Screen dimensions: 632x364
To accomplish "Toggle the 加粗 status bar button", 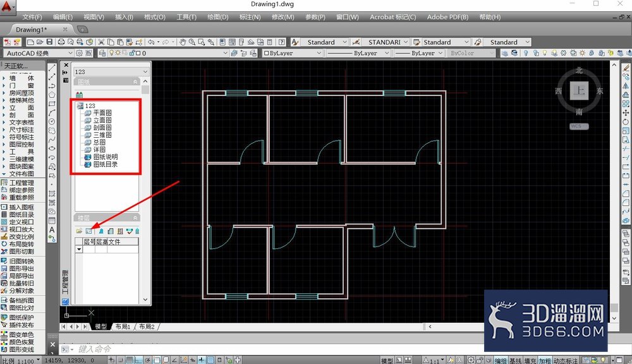I will click(545, 361).
